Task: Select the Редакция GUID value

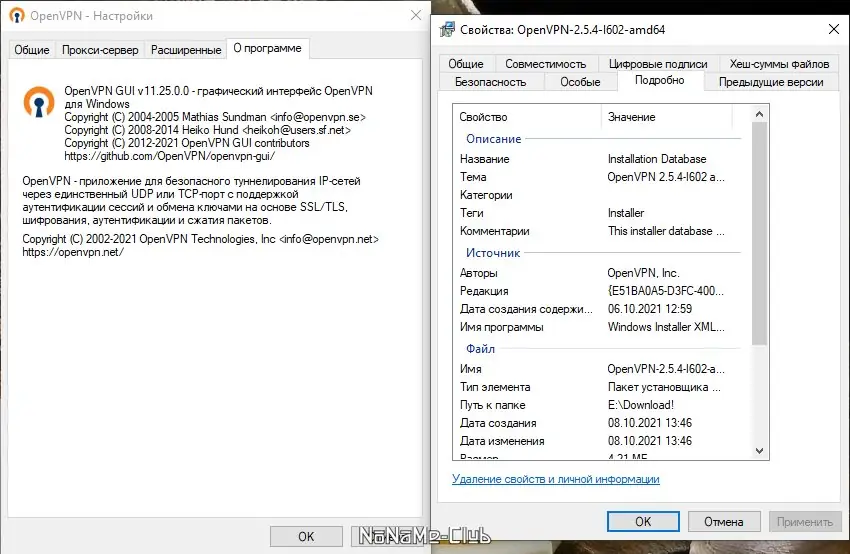Action: [665, 291]
